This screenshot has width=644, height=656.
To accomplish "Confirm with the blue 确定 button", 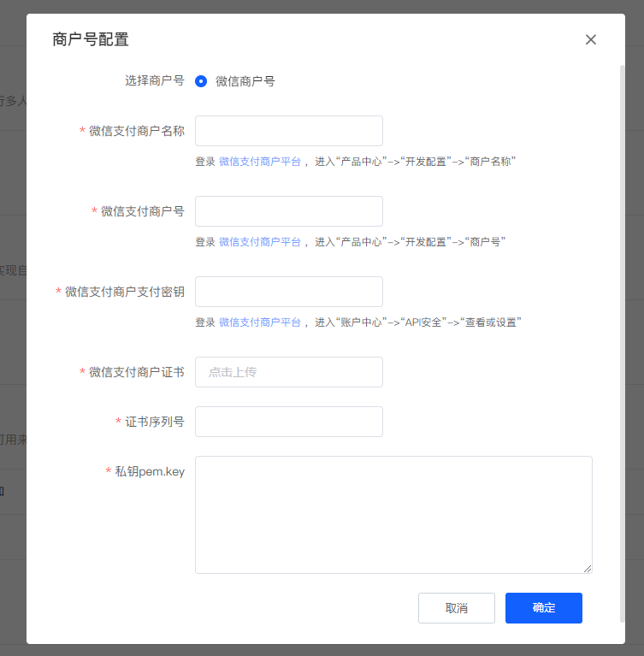I will pos(543,608).
